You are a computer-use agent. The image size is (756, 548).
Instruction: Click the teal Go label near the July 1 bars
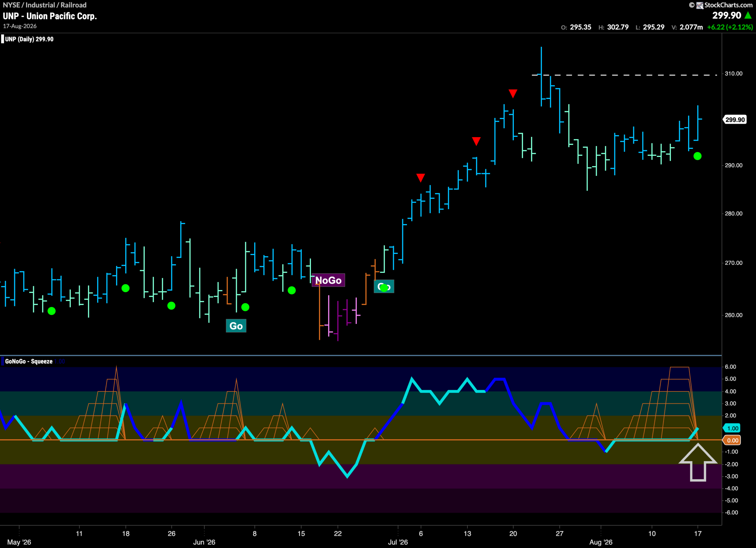(x=384, y=286)
